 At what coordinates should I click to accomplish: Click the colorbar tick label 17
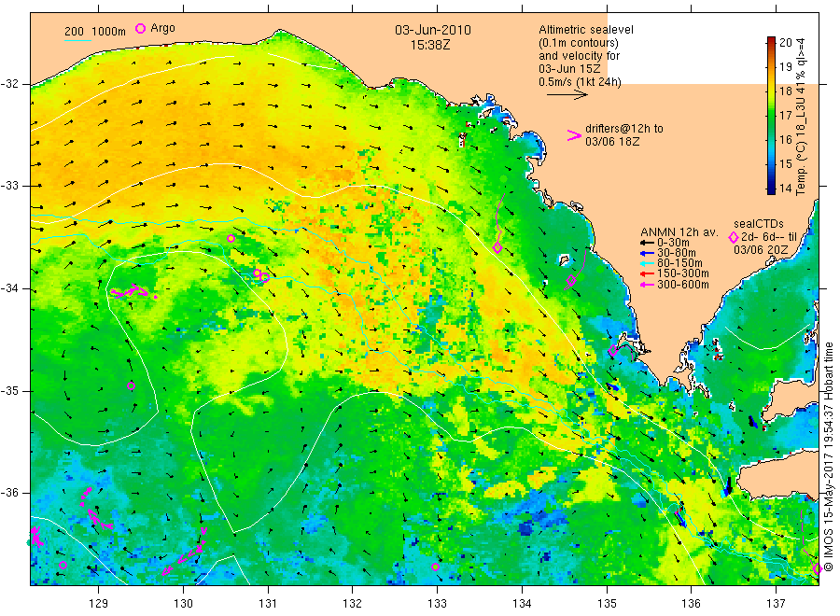click(x=785, y=115)
